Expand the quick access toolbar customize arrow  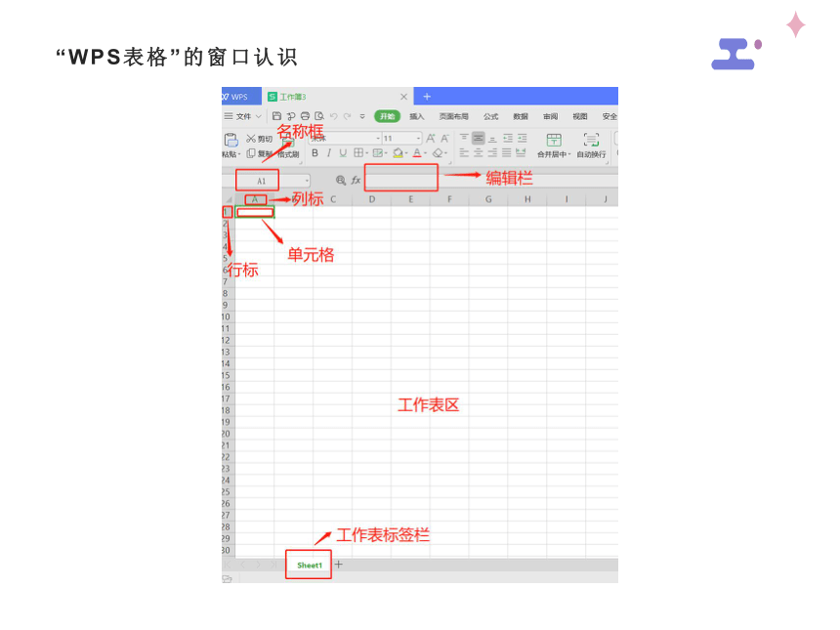click(x=362, y=116)
